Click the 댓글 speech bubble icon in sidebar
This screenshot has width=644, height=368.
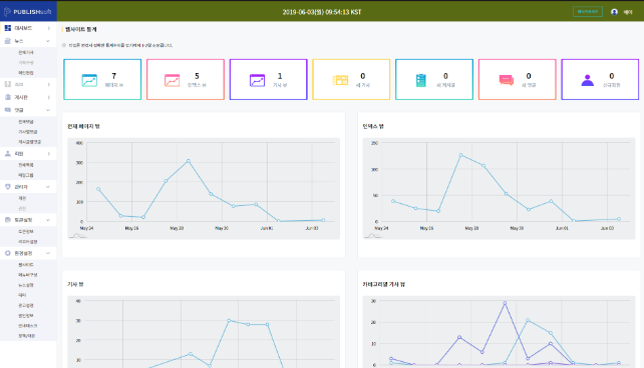tap(7, 110)
